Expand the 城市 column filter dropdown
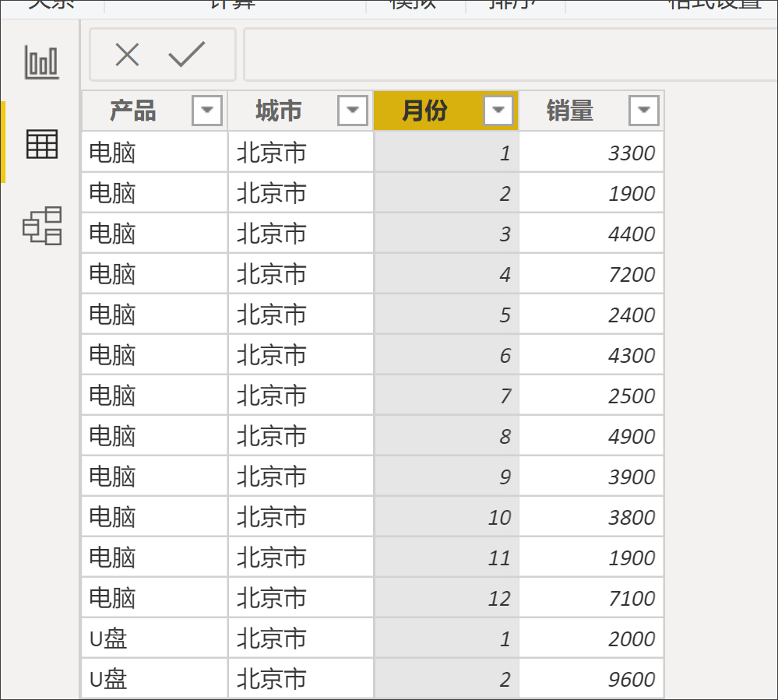The height and width of the screenshot is (700, 778). (x=353, y=111)
